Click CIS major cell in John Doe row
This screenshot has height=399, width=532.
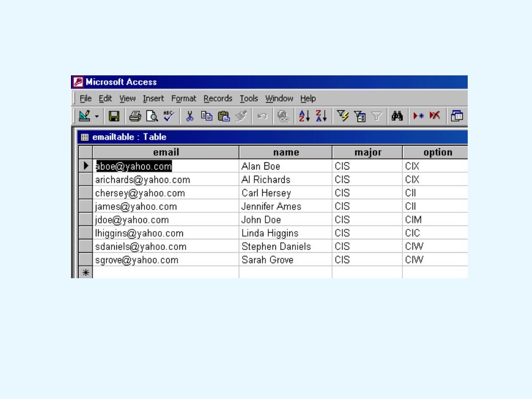pyautogui.click(x=367, y=219)
